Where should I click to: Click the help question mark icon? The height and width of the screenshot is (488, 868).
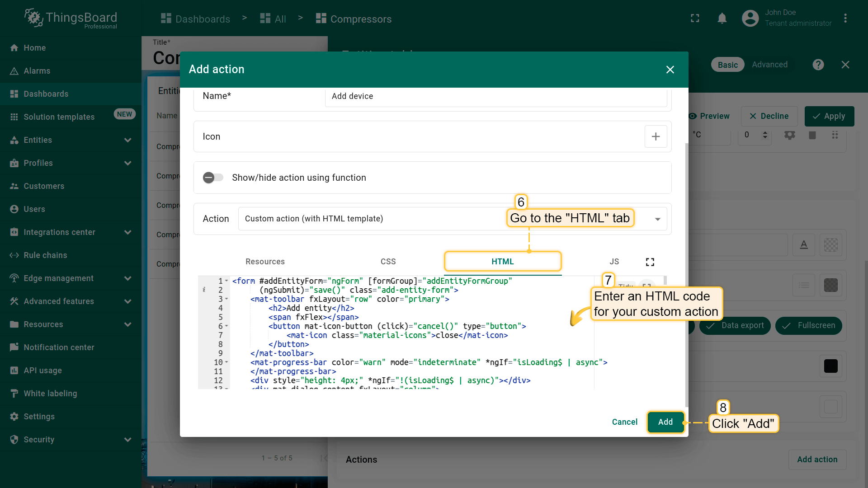[818, 65]
